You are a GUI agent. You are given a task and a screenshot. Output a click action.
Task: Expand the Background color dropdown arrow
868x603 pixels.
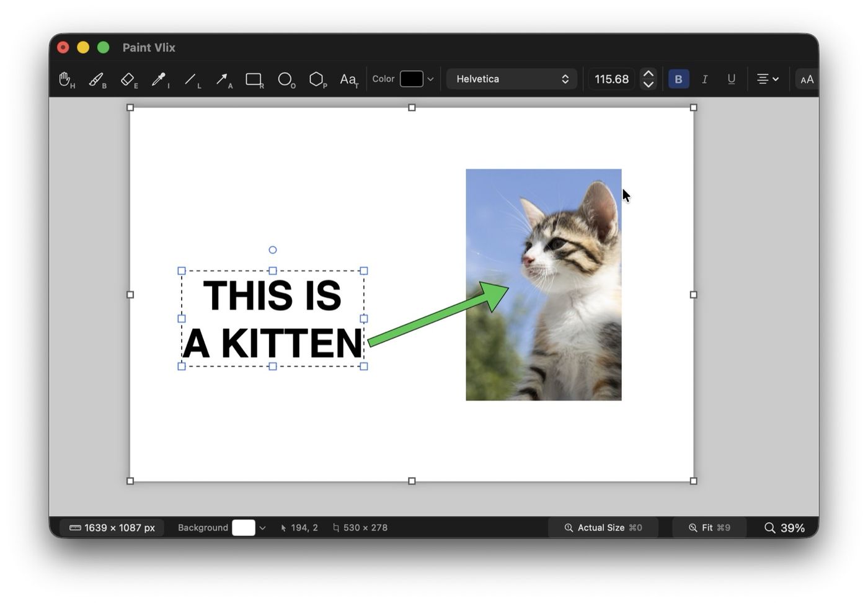tap(262, 528)
